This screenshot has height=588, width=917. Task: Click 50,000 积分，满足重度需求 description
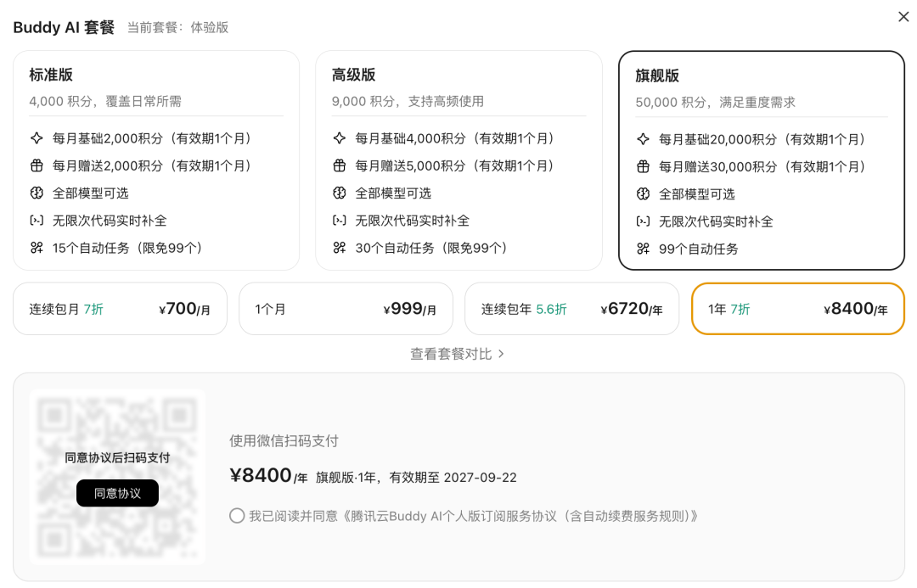[x=715, y=103]
